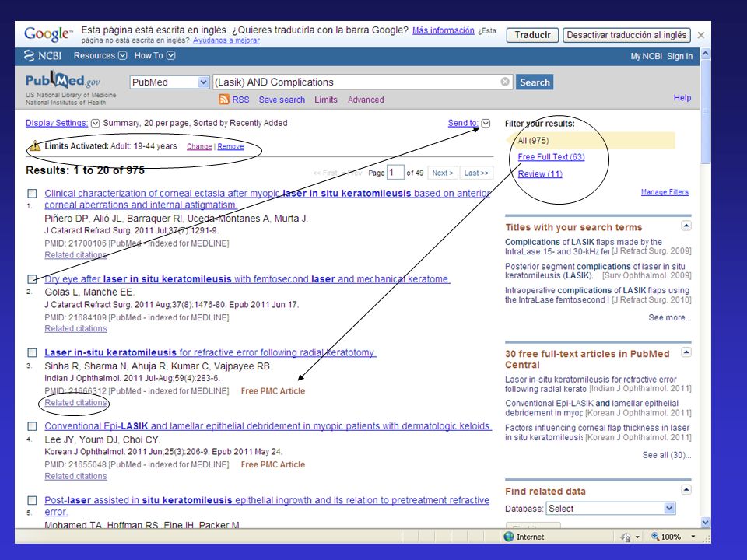Viewport: 747px width, 560px height.
Task: Click the Ayúdanos a mejorar link
Action: (x=226, y=40)
